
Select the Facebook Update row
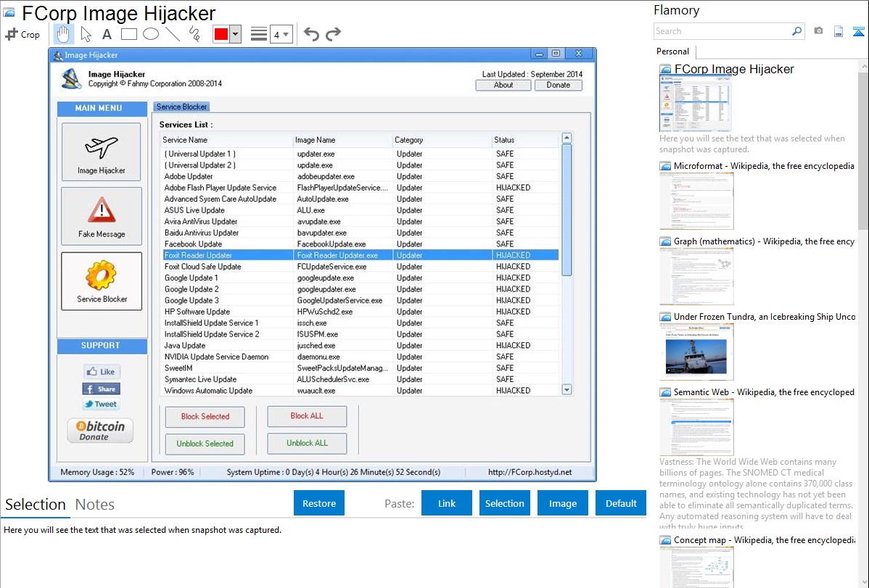(x=360, y=244)
